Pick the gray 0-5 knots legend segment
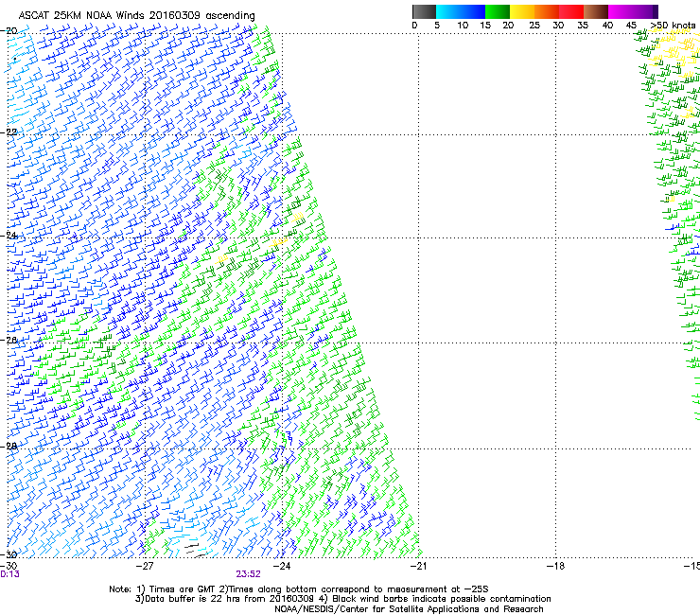700x615 pixels. (x=424, y=11)
